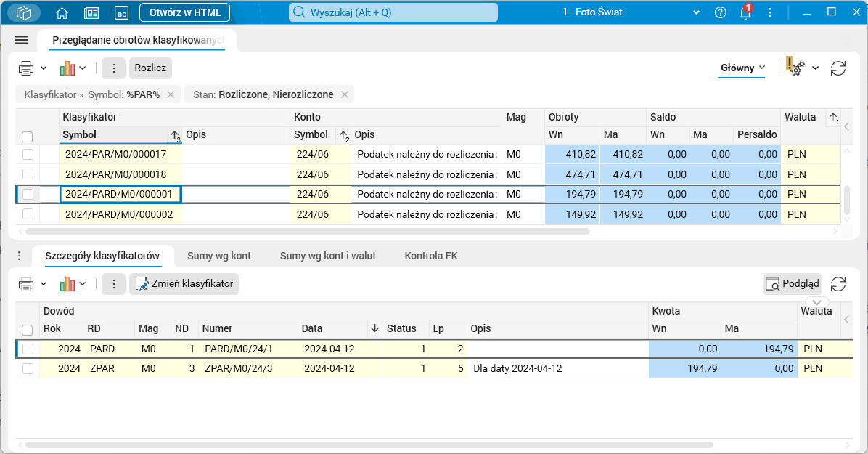The width and height of the screenshot is (868, 454).
Task: Click the home icon in title bar
Action: click(x=62, y=12)
